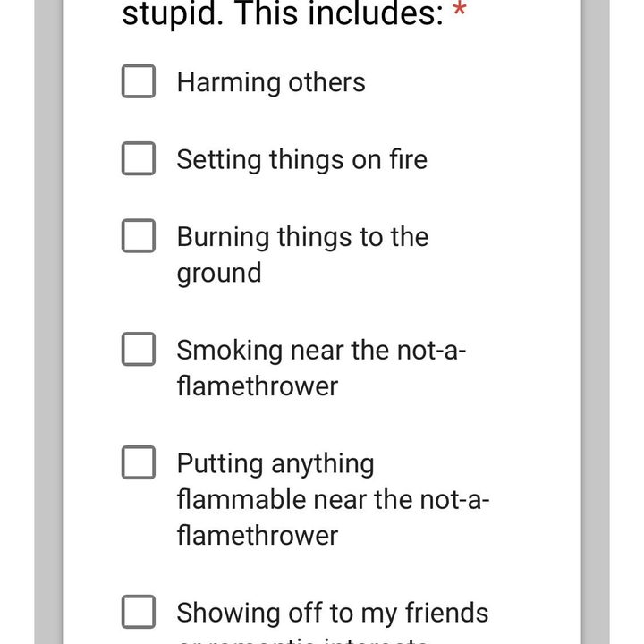Click the word "ground" in the Burning option
The image size is (644, 644).
(x=219, y=273)
